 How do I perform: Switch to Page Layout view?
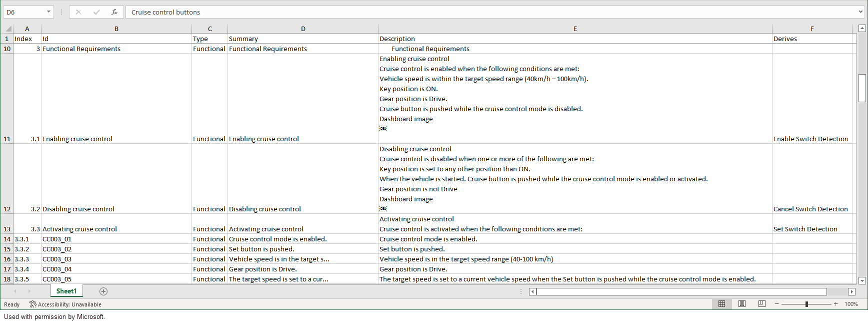[x=742, y=304]
